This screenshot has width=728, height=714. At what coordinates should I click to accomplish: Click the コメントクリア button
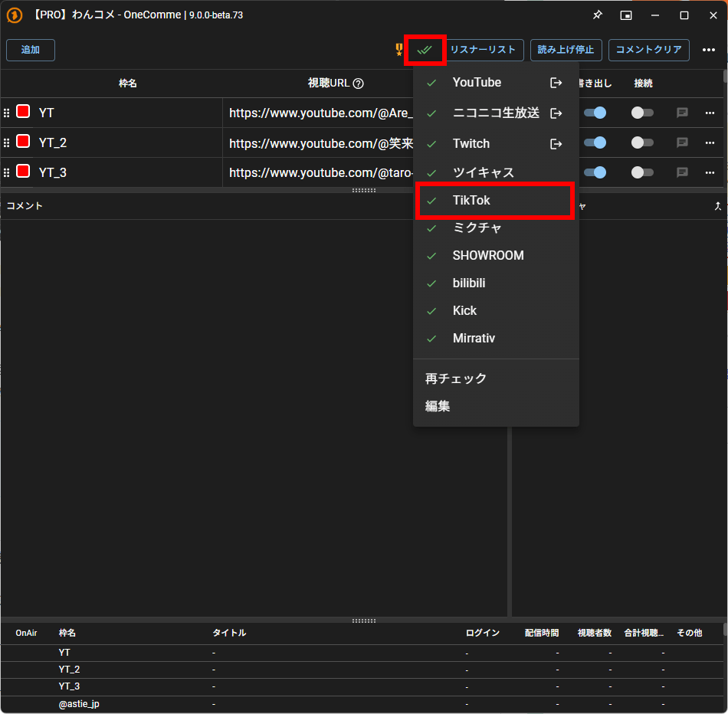click(x=648, y=50)
